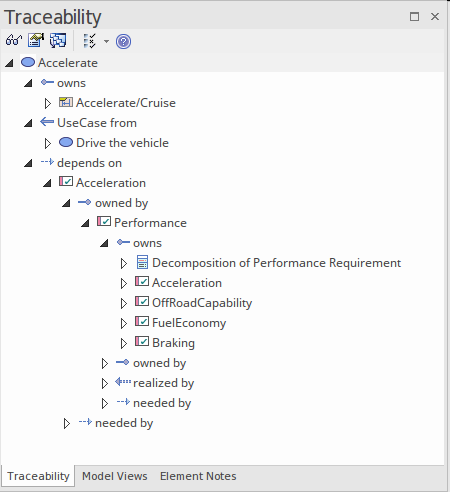
Task: Click the find in diagrams toolbar icon
Action: [x=58, y=41]
